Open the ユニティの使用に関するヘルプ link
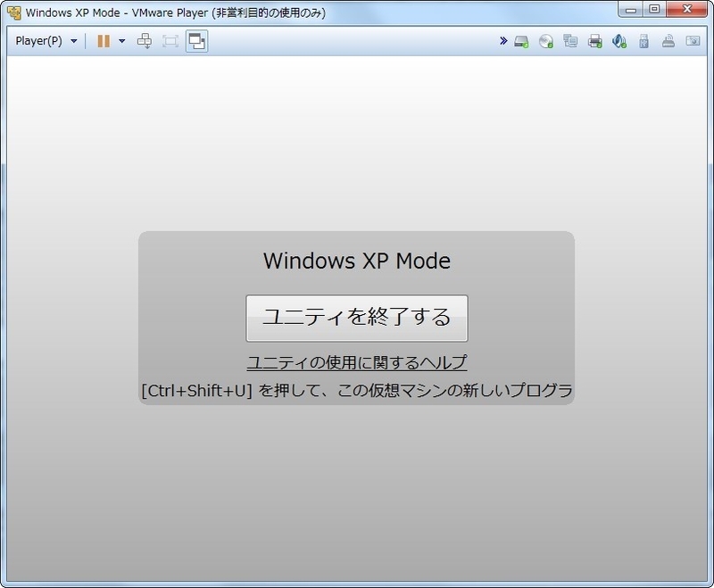 pyautogui.click(x=357, y=363)
